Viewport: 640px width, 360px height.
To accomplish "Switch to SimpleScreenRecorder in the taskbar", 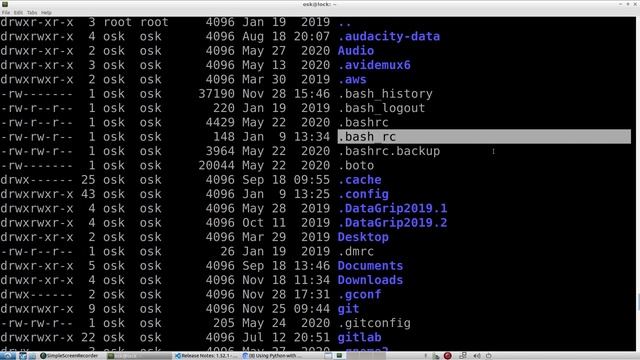I will tap(69, 356).
